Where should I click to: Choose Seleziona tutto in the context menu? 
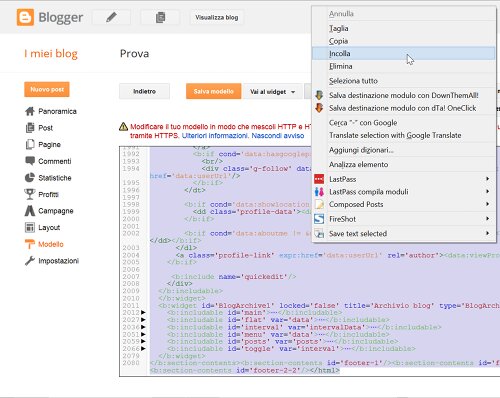pyautogui.click(x=403, y=81)
